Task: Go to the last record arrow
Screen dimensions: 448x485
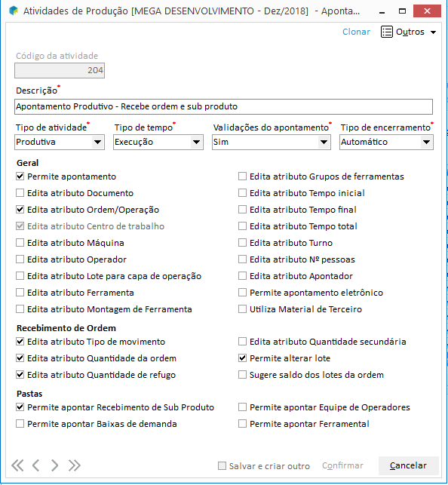Action: point(75,465)
